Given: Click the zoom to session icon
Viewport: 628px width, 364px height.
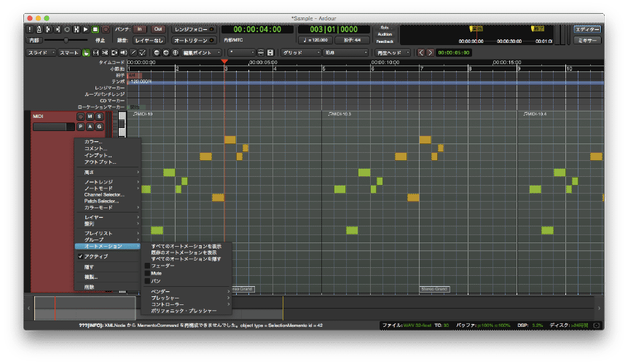Looking at the screenshot, I should 176,53.
